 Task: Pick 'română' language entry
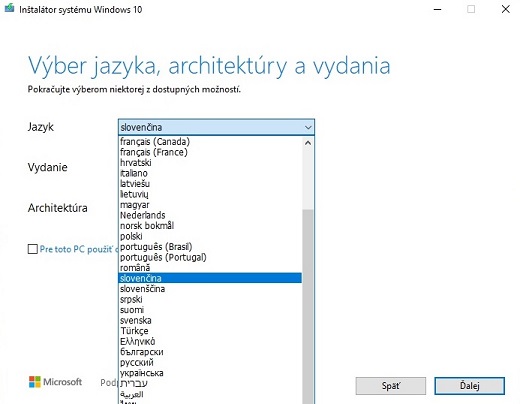tap(210, 268)
